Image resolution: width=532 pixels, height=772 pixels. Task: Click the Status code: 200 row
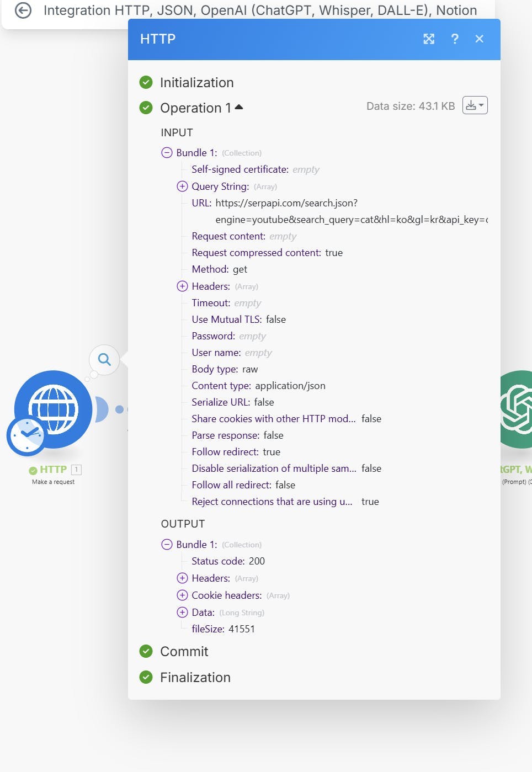(228, 561)
